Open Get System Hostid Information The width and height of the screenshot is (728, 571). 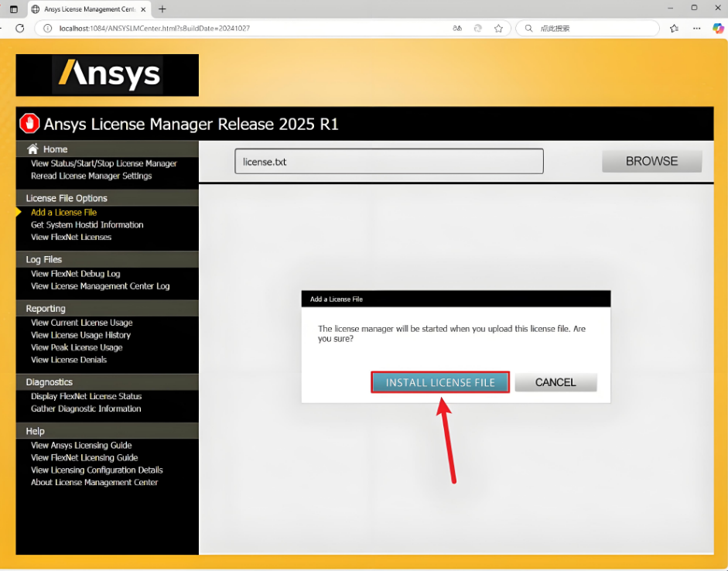pyautogui.click(x=87, y=224)
